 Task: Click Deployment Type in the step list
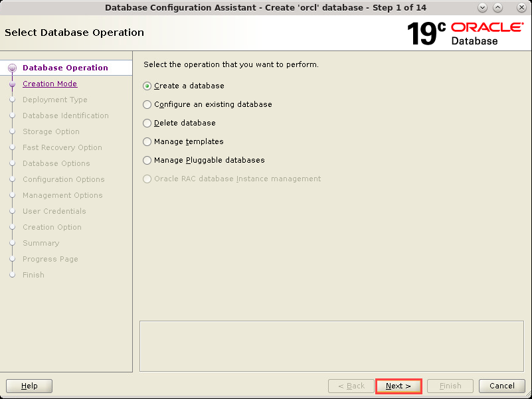click(55, 100)
